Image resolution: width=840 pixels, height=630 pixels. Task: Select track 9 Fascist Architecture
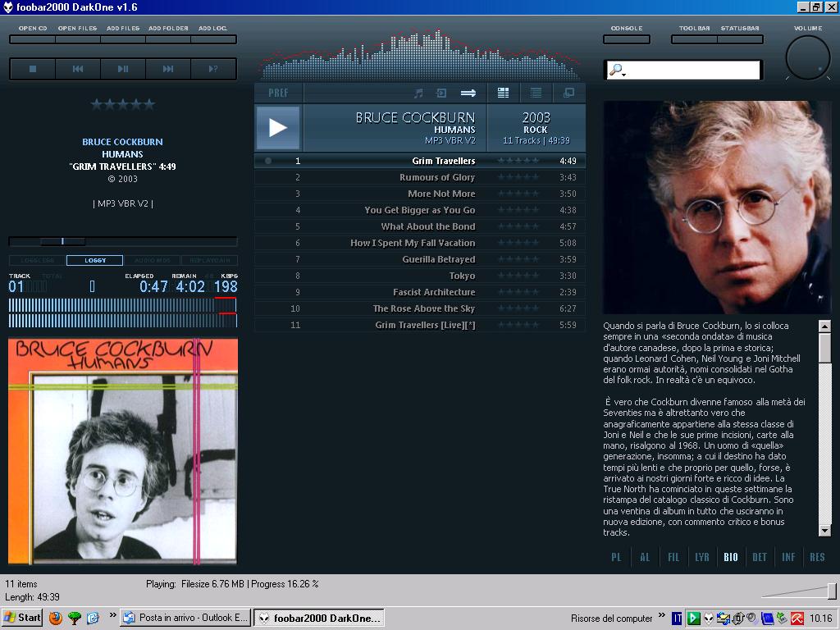420,292
